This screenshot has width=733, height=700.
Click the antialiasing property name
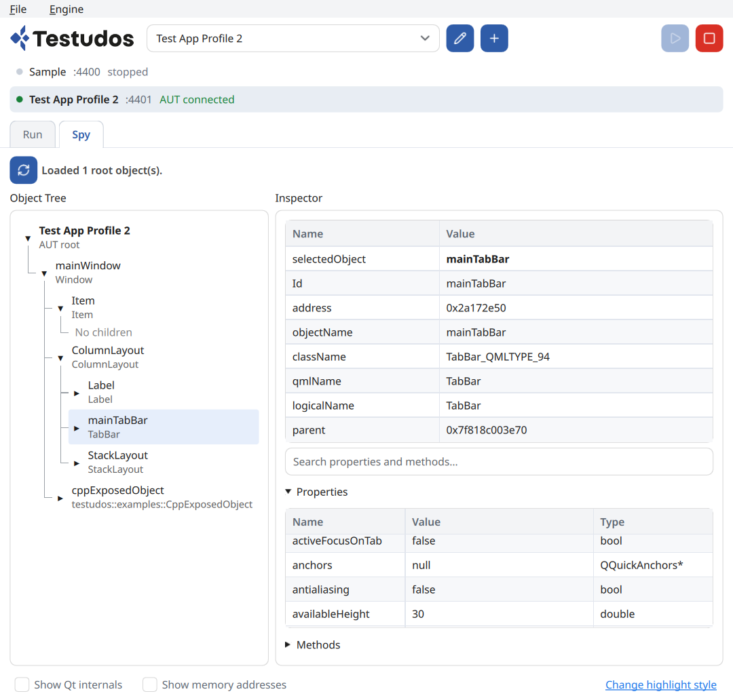coord(320,589)
